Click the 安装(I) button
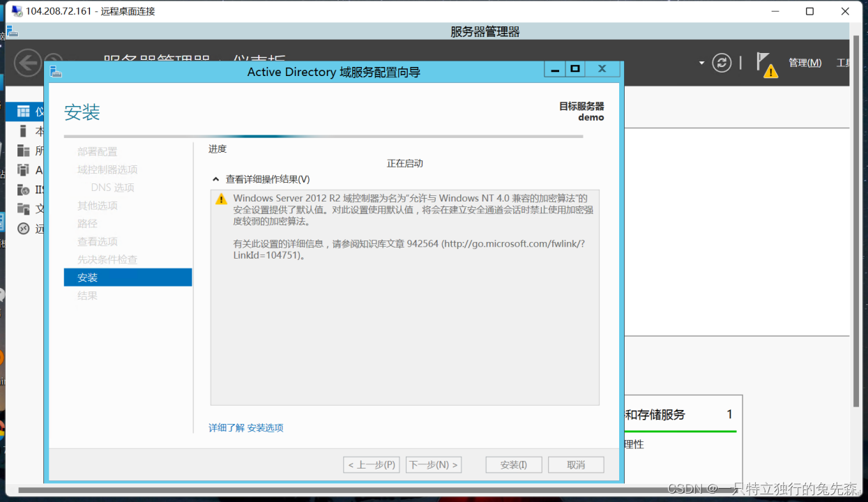Screen dimensions: 868x502 point(513,465)
